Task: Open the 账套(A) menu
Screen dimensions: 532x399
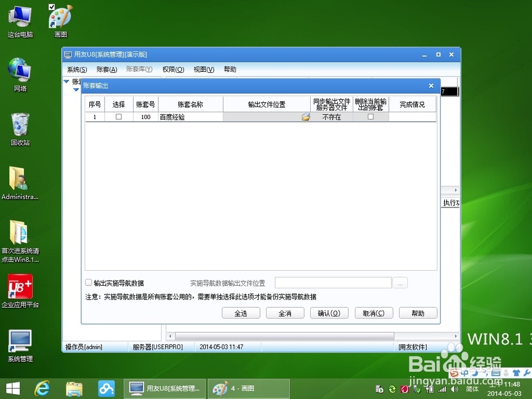Action: click(x=106, y=70)
